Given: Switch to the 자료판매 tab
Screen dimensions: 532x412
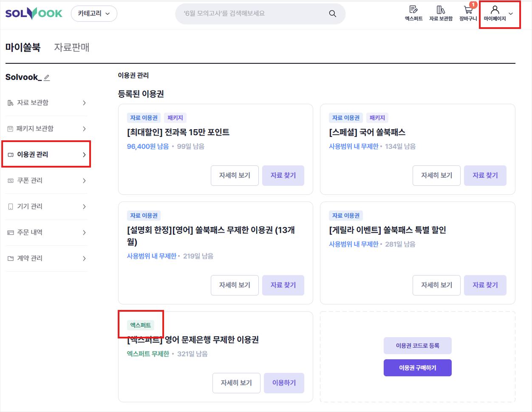Looking at the screenshot, I should 72,47.
